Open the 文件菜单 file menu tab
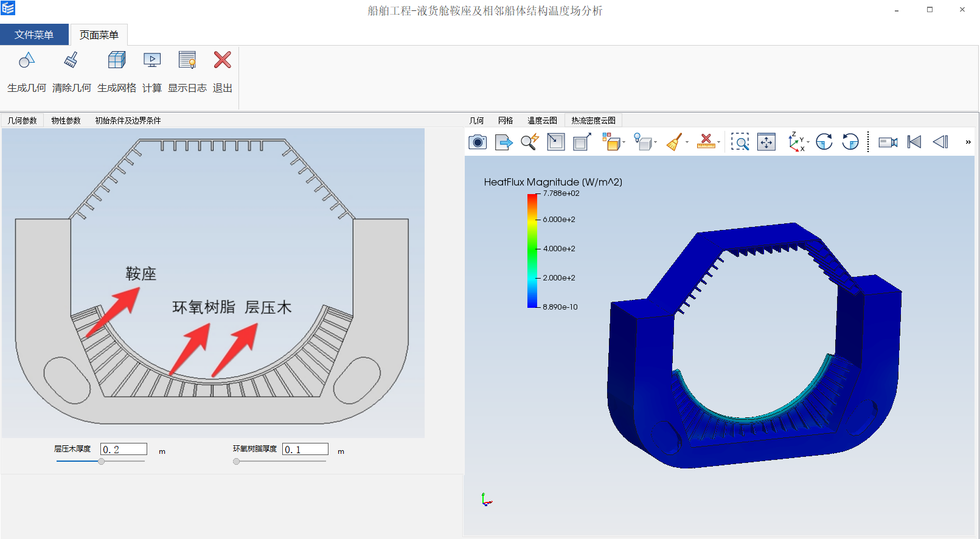 click(x=34, y=35)
